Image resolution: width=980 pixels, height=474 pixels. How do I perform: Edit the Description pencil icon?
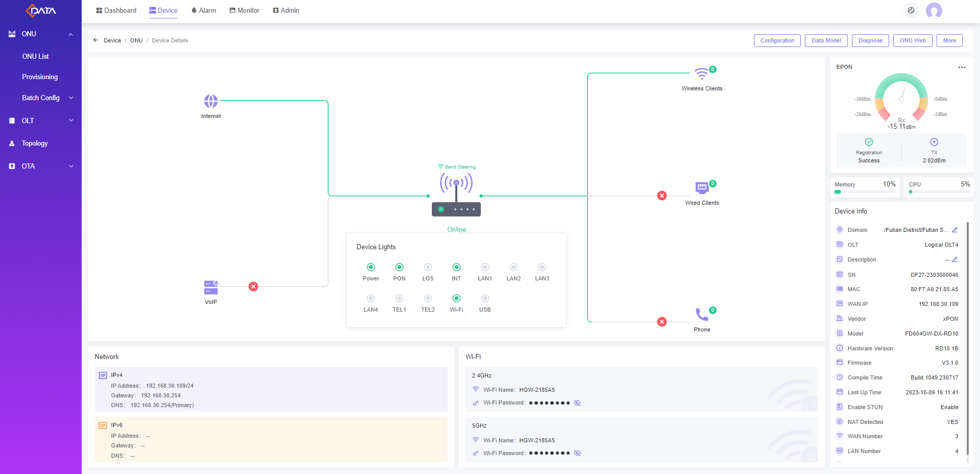(x=954, y=259)
